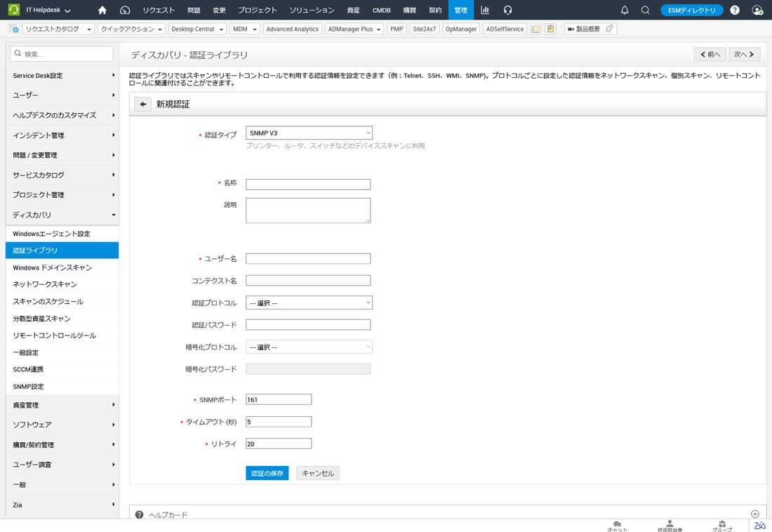Open リモートコントロールツール in the sidebar

click(62, 335)
